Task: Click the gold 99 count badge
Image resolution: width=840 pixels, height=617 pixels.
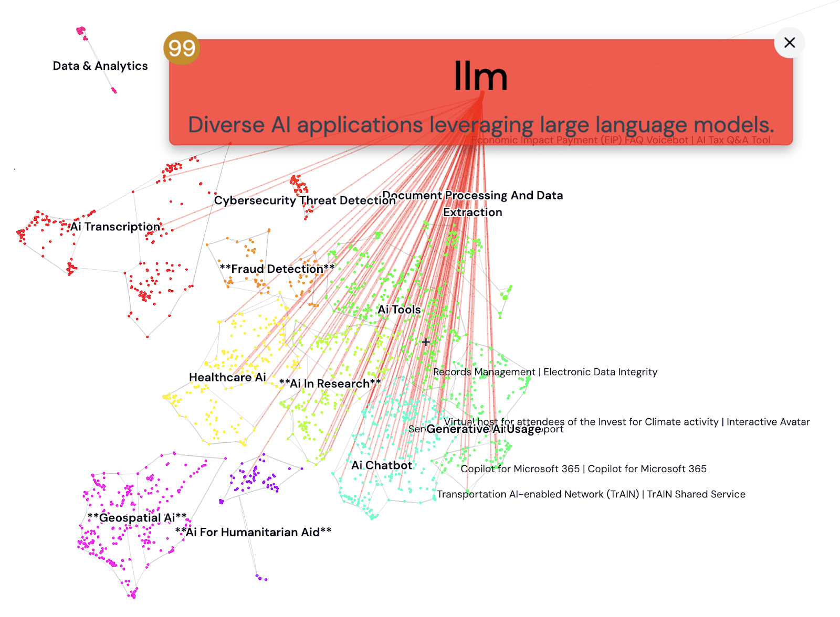Action: pyautogui.click(x=182, y=48)
